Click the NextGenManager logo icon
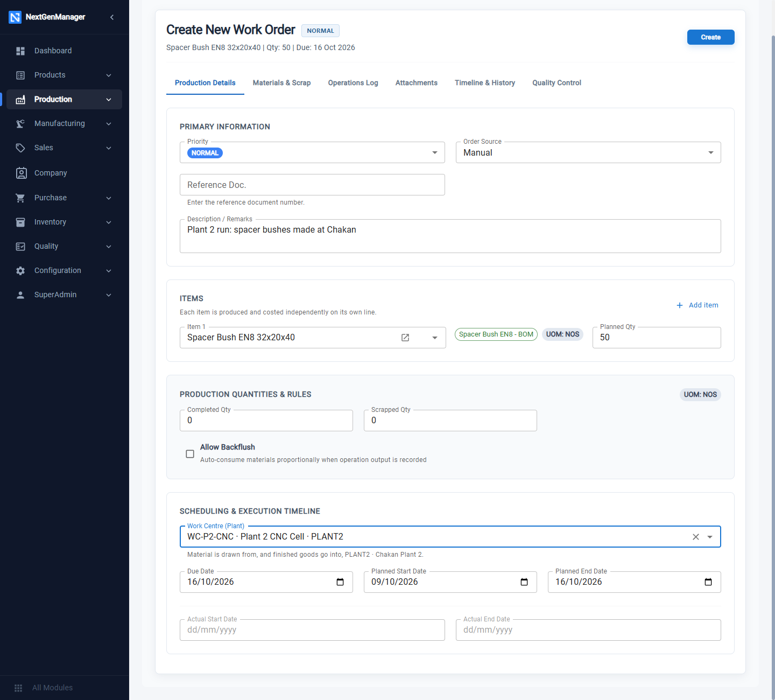This screenshot has height=700, width=775. point(15,17)
